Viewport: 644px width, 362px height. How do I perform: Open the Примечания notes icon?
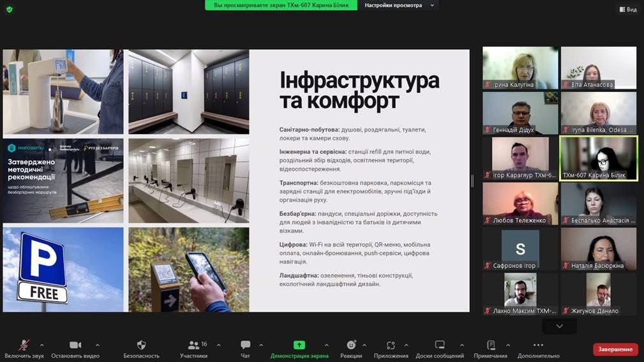[x=490, y=345]
